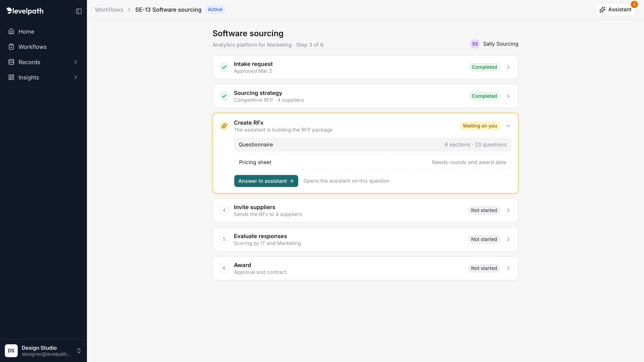Open Workflows in the sidebar
Image resolution: width=644 pixels, height=362 pixels.
pyautogui.click(x=43, y=47)
